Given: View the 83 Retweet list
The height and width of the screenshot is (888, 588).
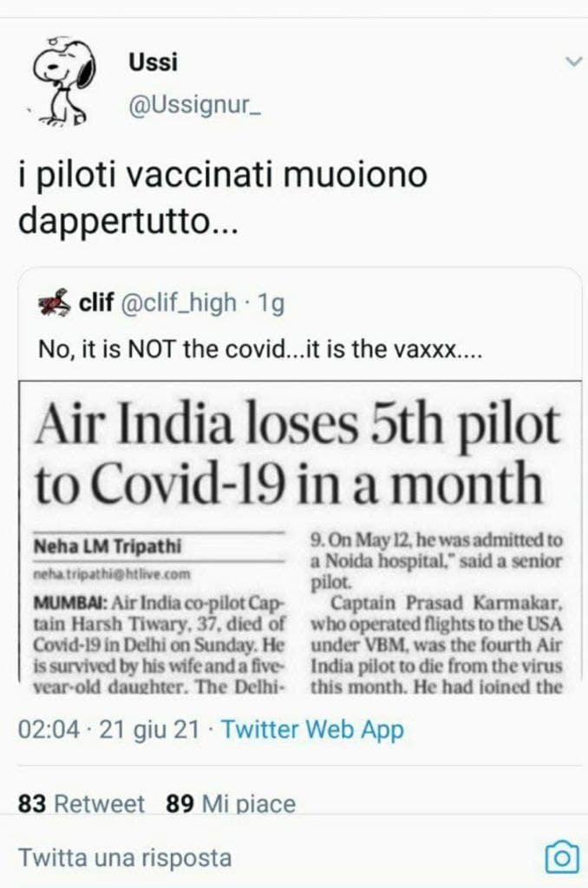Looking at the screenshot, I should pos(82,804).
